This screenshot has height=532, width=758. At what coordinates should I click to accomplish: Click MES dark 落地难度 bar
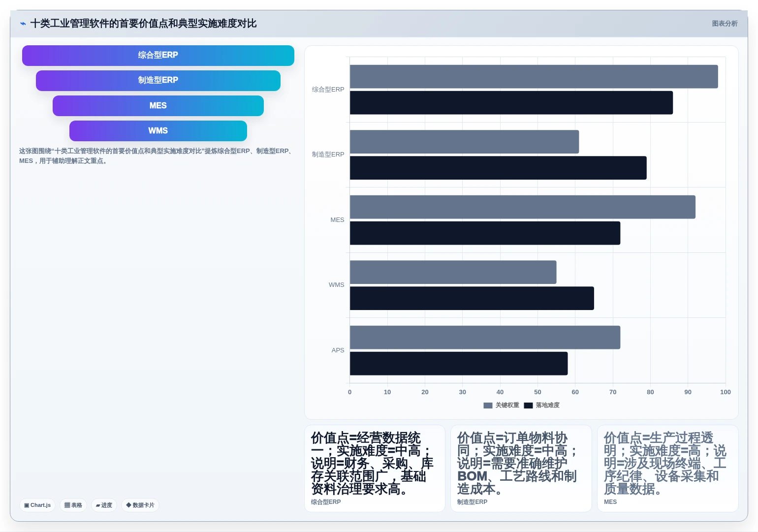pyautogui.click(x=485, y=233)
